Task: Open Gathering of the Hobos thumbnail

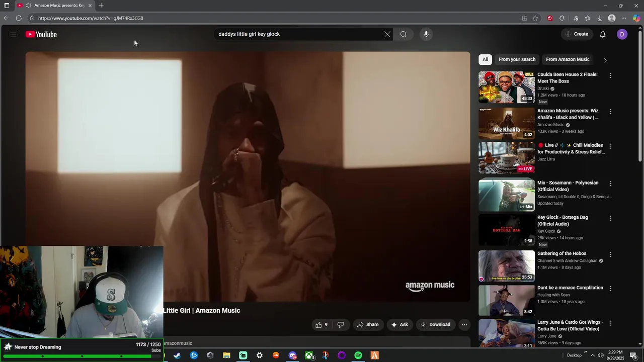Action: click(507, 266)
